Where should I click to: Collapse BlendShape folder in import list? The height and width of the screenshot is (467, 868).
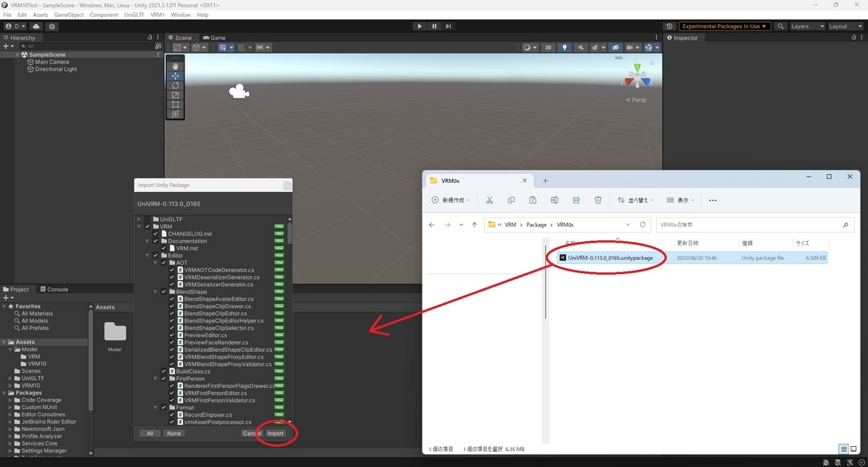coord(156,292)
